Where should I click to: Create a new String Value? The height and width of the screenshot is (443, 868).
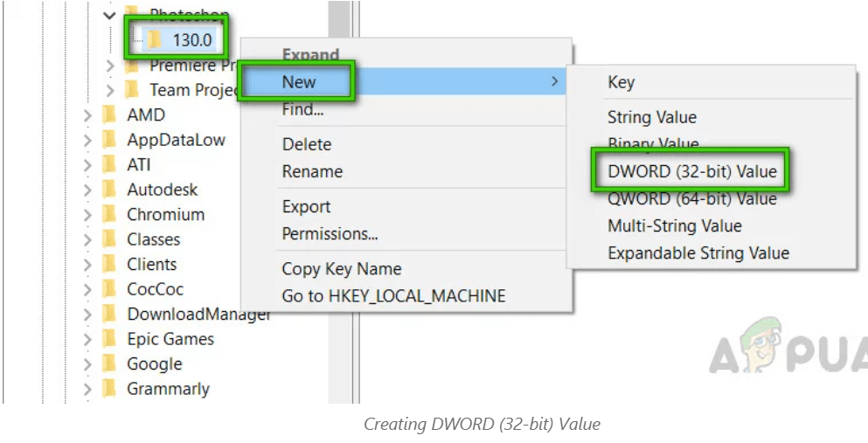(712, 117)
